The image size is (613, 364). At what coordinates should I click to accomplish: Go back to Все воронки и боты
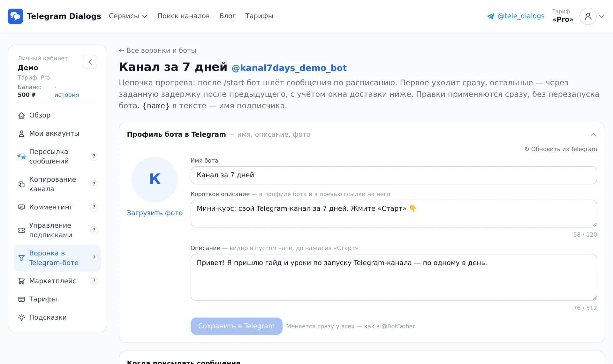157,50
